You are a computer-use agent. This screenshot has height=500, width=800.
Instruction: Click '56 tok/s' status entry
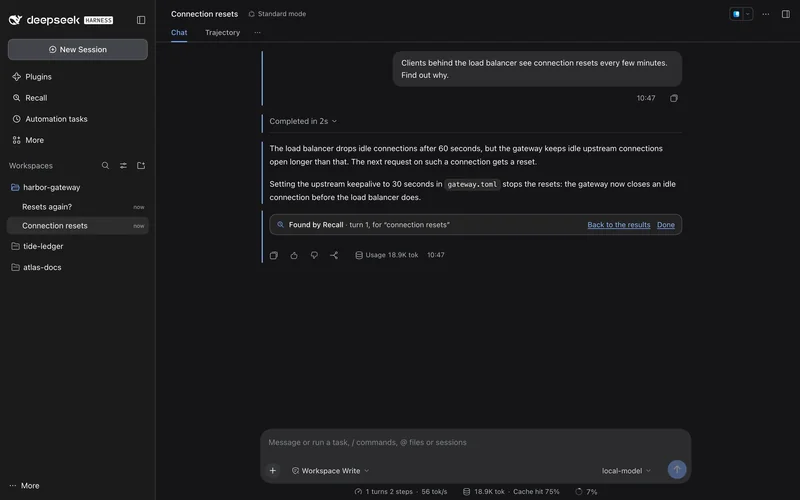[434, 492]
